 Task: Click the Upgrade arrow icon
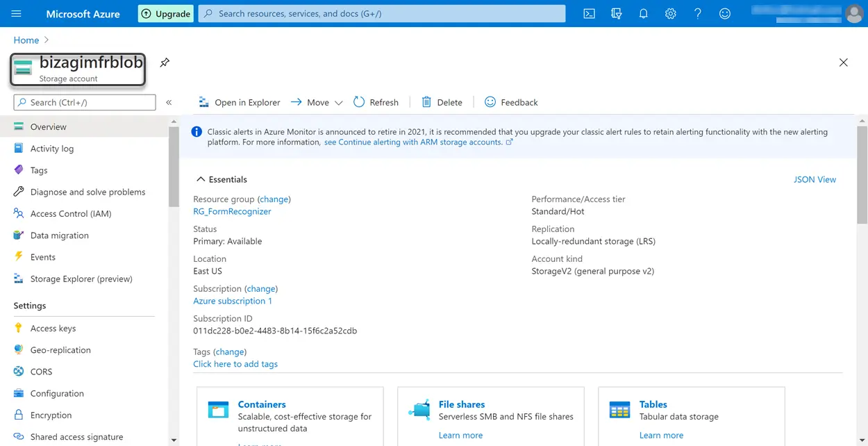[x=146, y=13]
